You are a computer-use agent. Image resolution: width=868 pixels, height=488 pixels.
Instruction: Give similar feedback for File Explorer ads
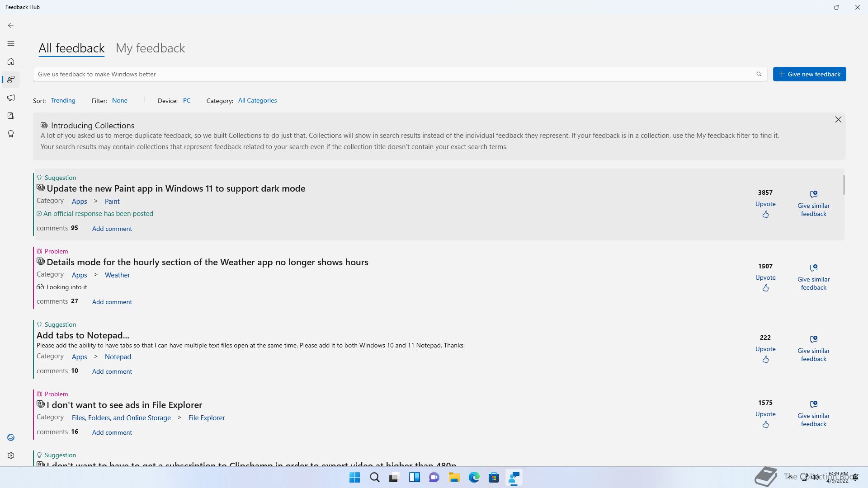tap(814, 414)
